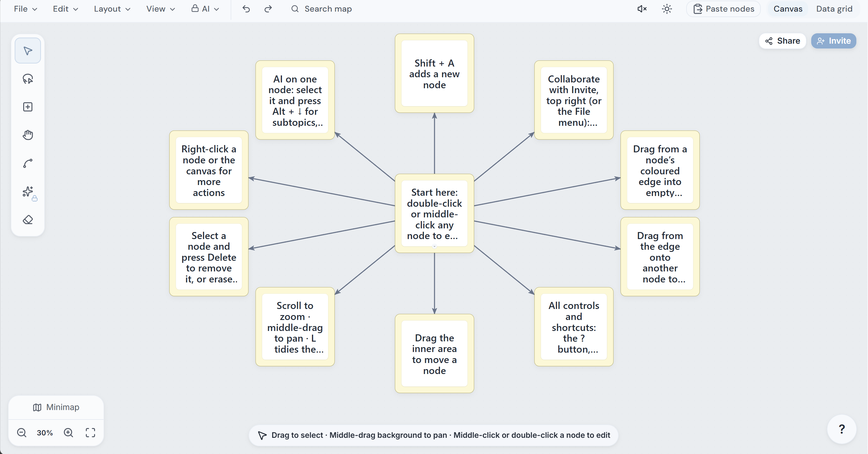Viewport: 868px width, 454px height.
Task: Click the small chevron under the Start here node
Action: [434, 246]
